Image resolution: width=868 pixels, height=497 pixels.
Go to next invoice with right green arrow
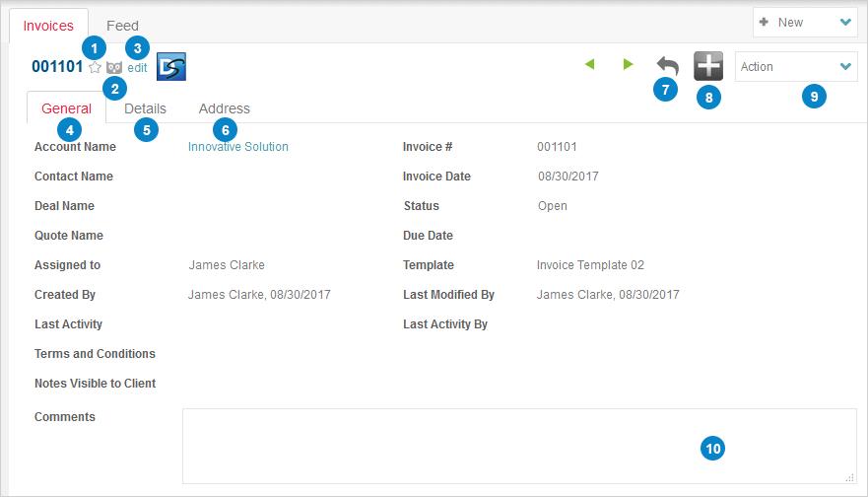[628, 64]
